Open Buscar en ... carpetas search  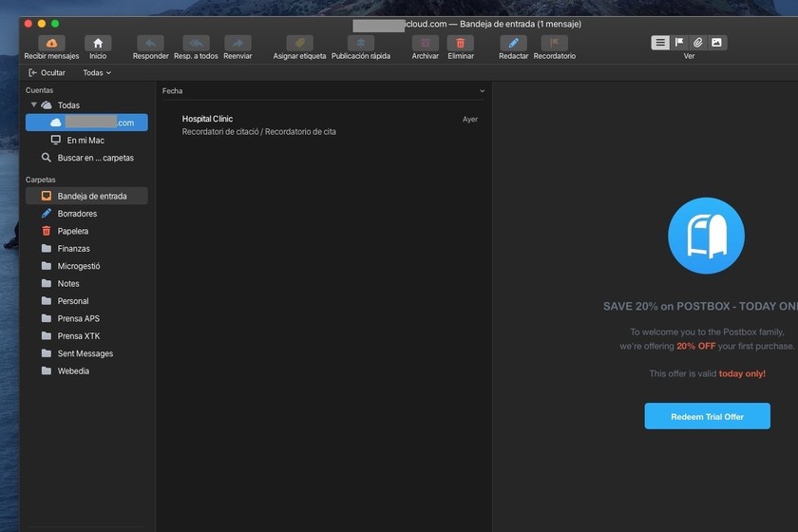click(x=86, y=158)
